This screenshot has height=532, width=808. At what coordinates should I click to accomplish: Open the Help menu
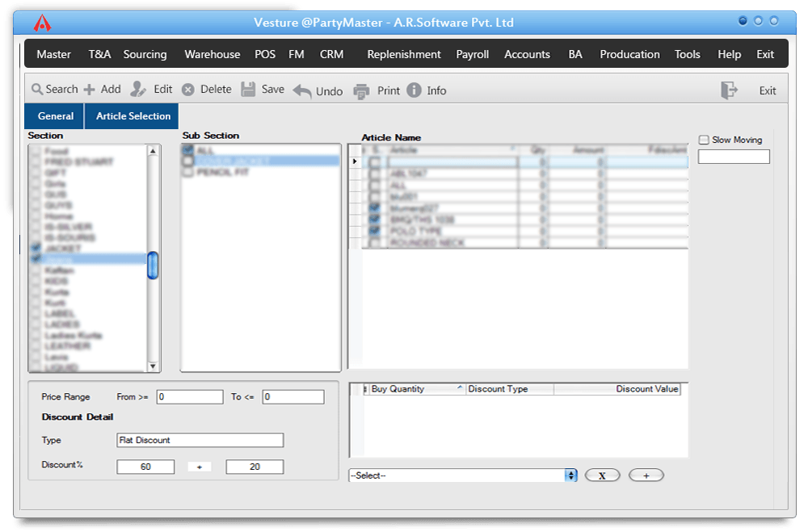[x=729, y=54]
